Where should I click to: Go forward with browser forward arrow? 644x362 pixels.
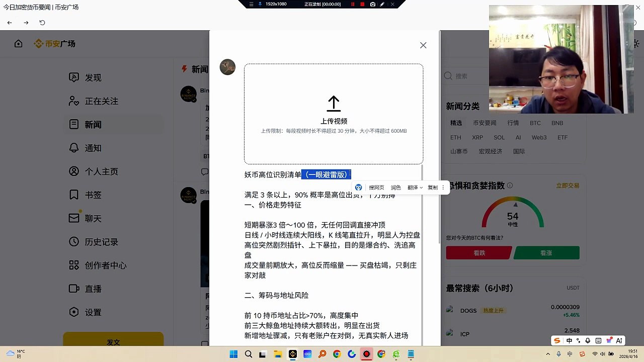[x=26, y=23]
